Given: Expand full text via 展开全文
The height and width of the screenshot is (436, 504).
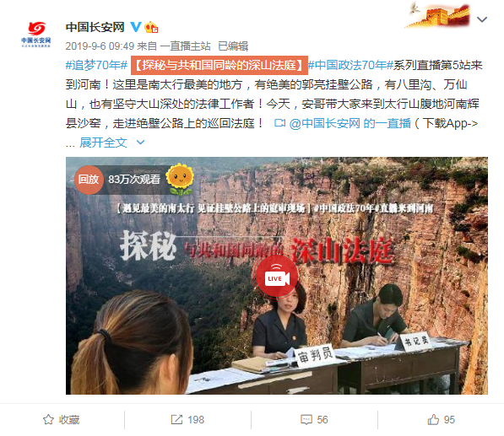Looking at the screenshot, I should click(x=103, y=143).
